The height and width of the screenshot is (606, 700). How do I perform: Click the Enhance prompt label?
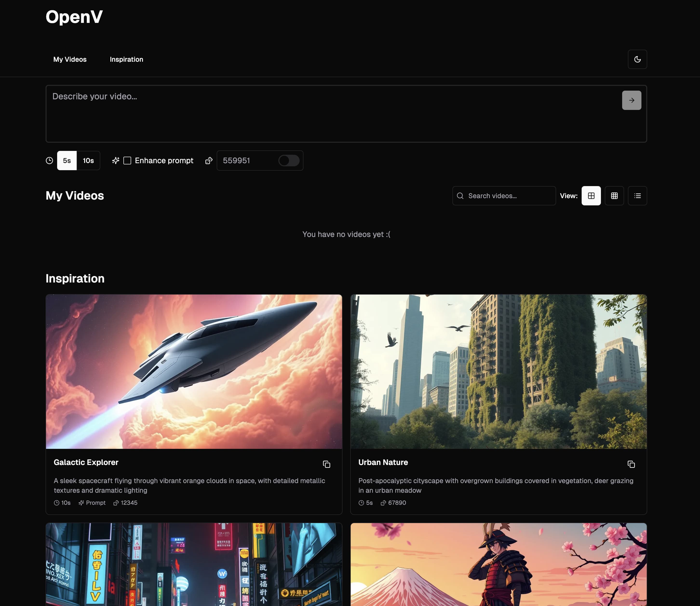(164, 161)
